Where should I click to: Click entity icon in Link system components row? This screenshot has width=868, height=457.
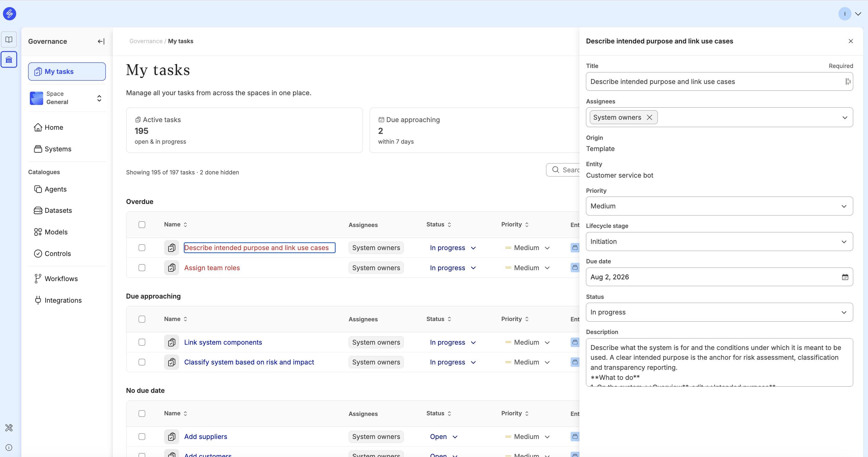click(x=575, y=342)
